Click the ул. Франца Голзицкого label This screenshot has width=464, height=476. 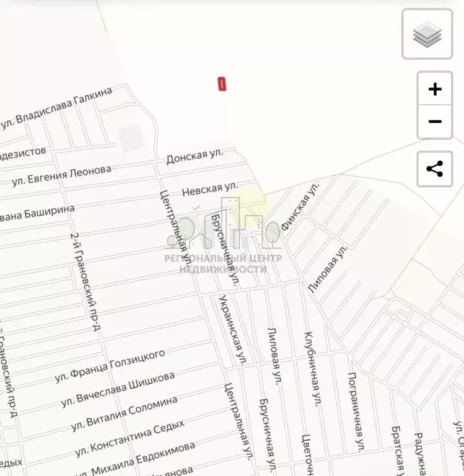110,364
